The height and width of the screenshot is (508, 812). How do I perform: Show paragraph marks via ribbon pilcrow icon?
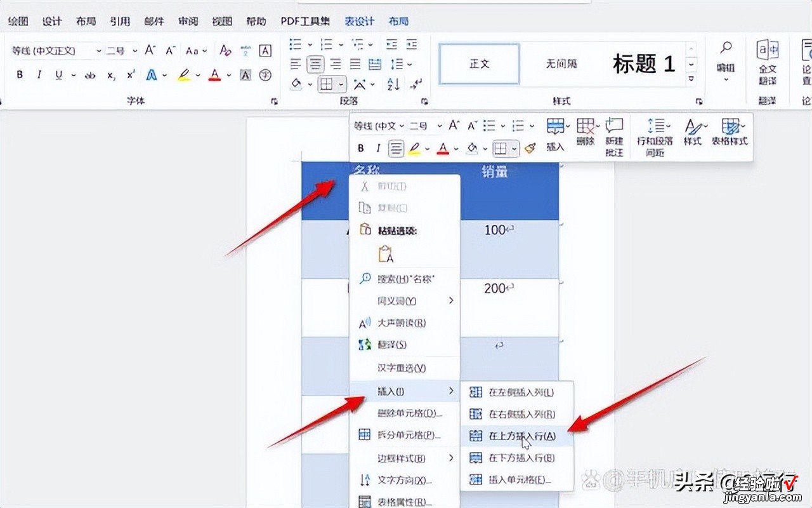pyautogui.click(x=416, y=84)
